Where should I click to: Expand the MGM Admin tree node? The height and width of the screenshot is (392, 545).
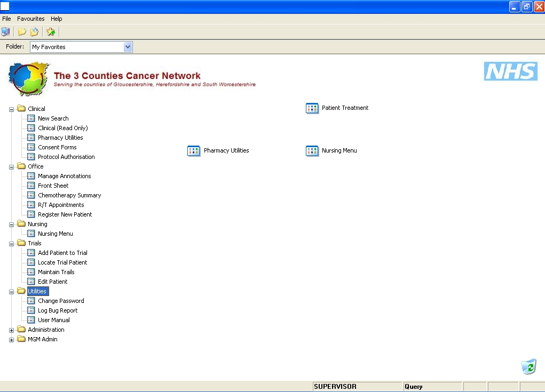[x=11, y=340]
